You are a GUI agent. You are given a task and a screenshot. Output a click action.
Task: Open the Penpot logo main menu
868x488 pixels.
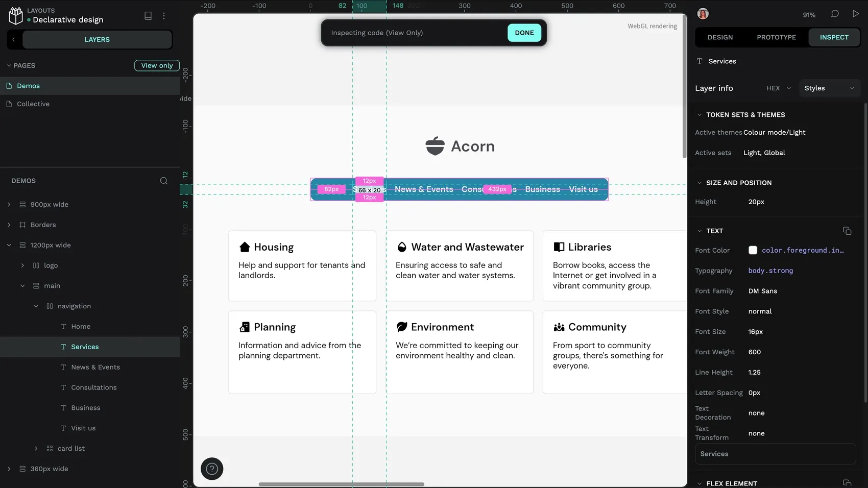pos(16,16)
